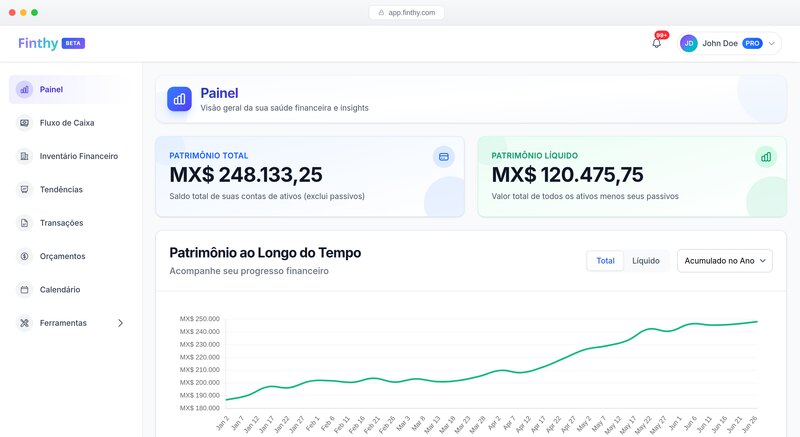This screenshot has height=437, width=800.
Task: Click the Visão geral page description
Action: [x=284, y=108]
